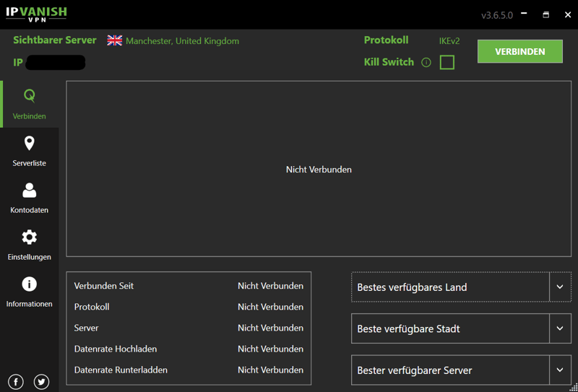Enable the Kill Switch checkbox
Viewport: 578px width, 392px height.
[447, 62]
